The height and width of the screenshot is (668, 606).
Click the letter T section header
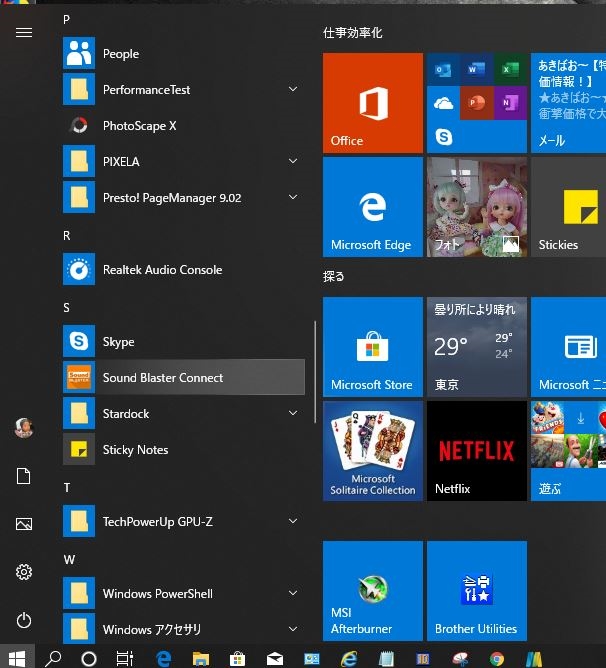click(x=67, y=487)
